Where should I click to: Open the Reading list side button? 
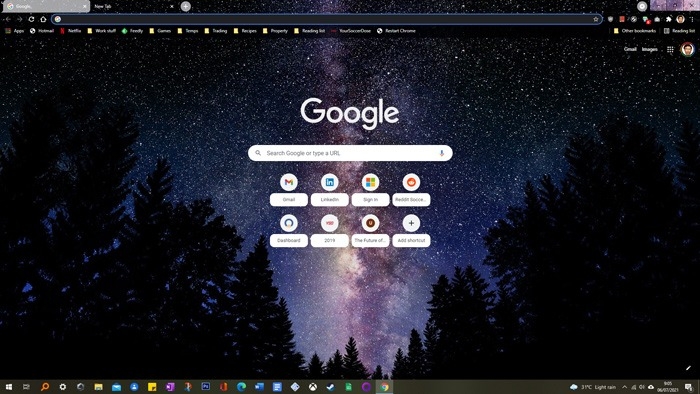[679, 31]
